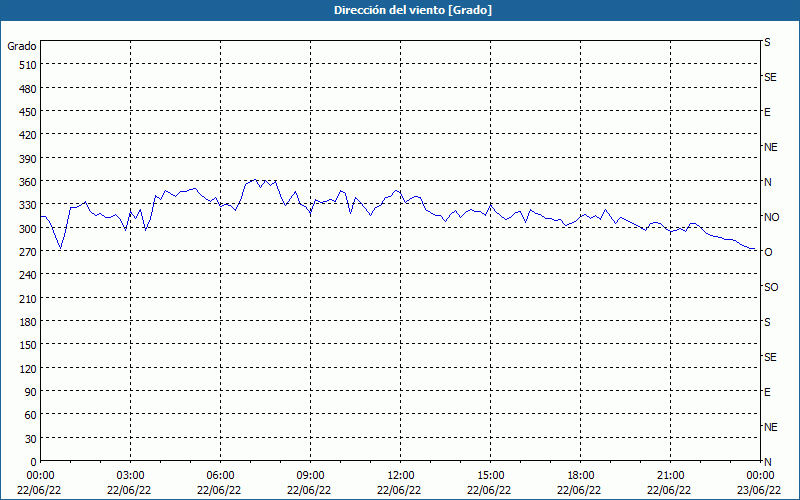
Task: Click the 09:00 time label
Action: click(x=310, y=476)
